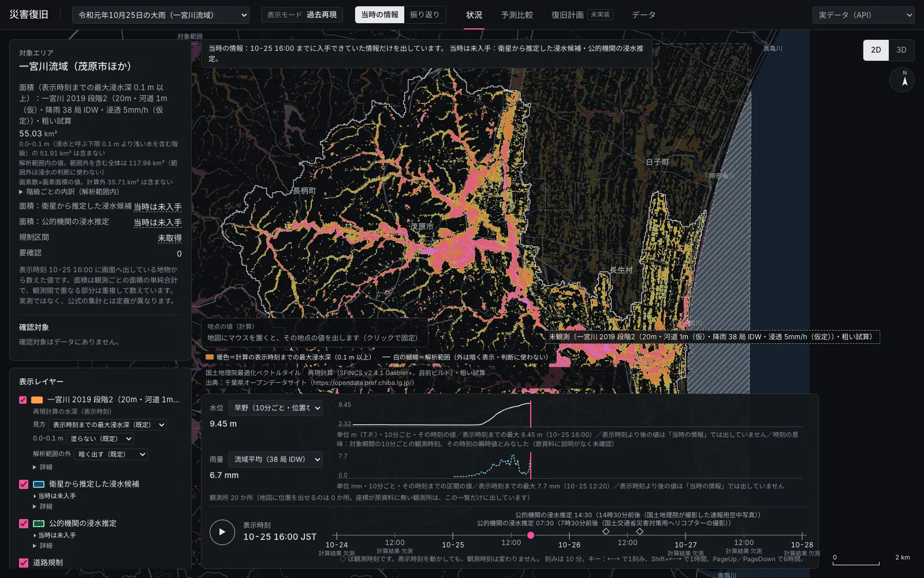Open the 雨量 dropdown 流域平均（38 局 IDW）
Image resolution: width=924 pixels, height=578 pixels.
(x=275, y=460)
